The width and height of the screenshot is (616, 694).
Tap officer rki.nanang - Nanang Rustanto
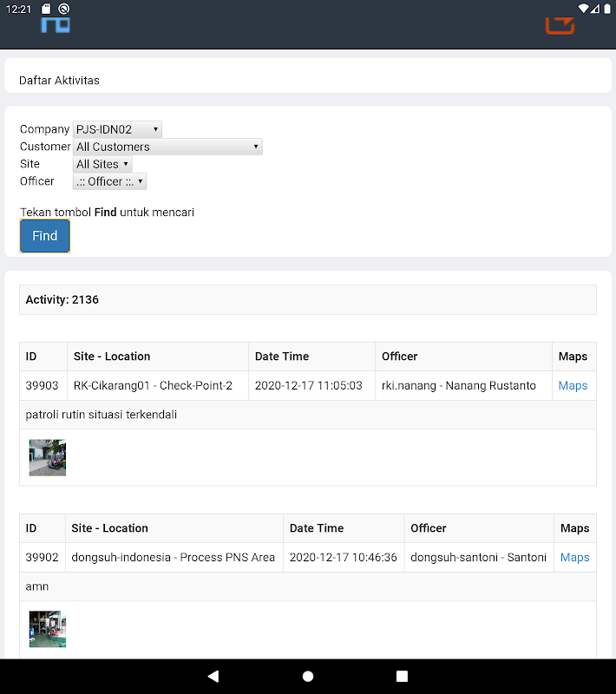coord(459,386)
